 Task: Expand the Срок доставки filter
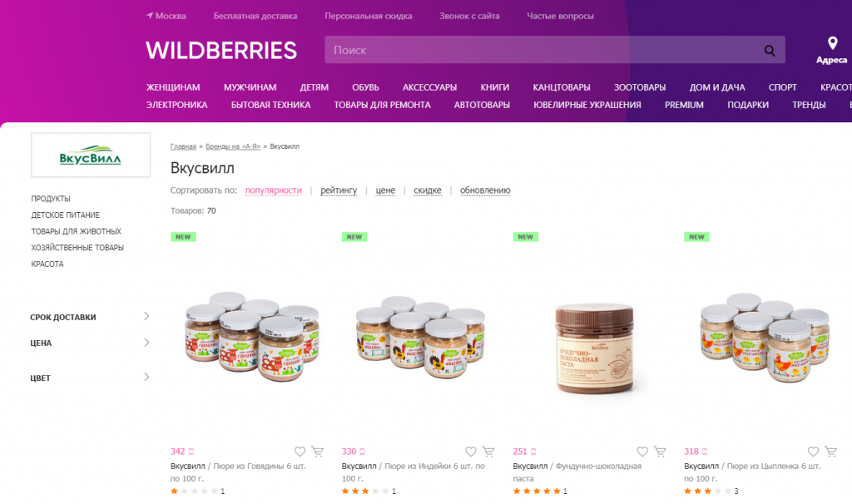[x=90, y=317]
